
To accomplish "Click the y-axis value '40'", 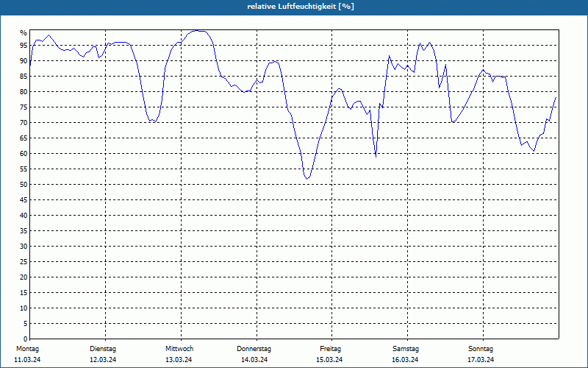I will click(24, 216).
